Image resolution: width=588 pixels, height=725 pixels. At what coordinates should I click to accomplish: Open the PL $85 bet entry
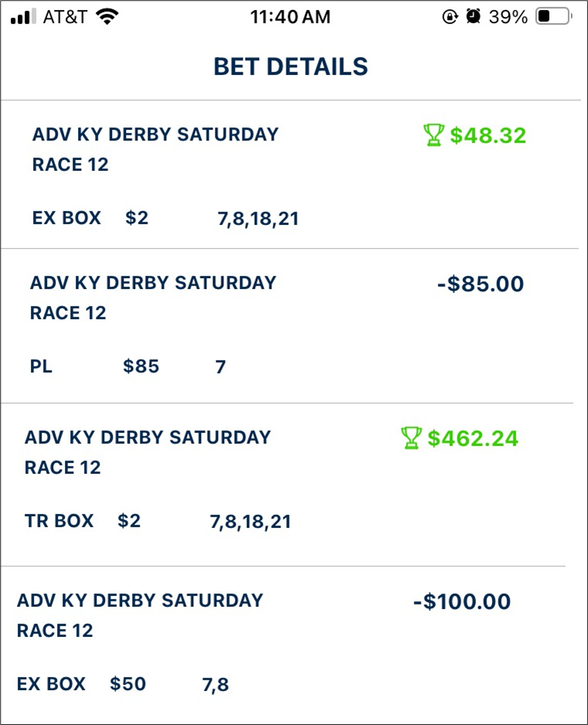(x=287, y=326)
